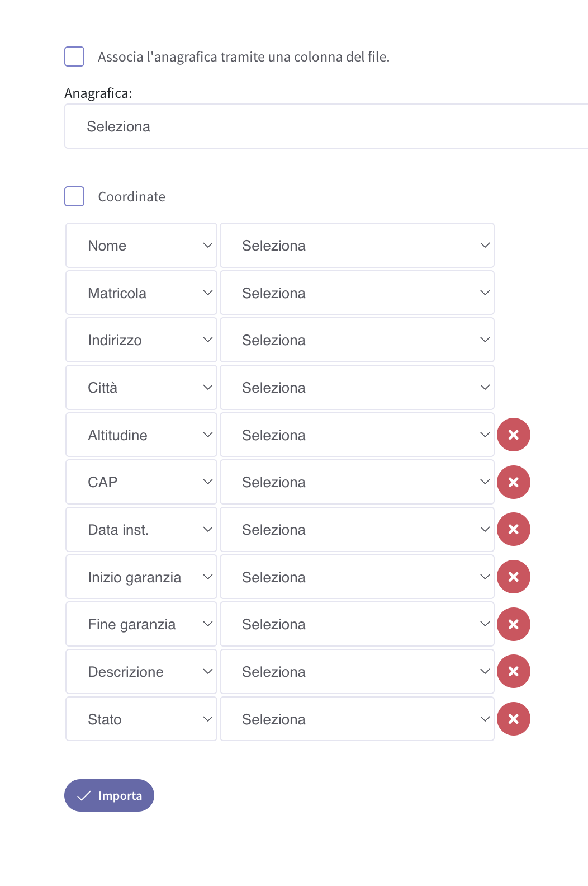This screenshot has width=588, height=886.
Task: Expand the Indirizzo field dropdown
Action: pos(141,340)
